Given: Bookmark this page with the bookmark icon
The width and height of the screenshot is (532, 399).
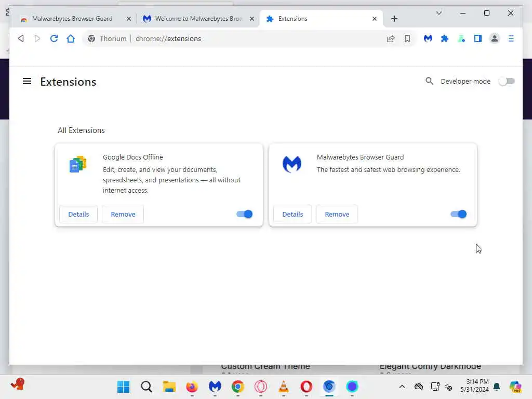Looking at the screenshot, I should [x=407, y=38].
